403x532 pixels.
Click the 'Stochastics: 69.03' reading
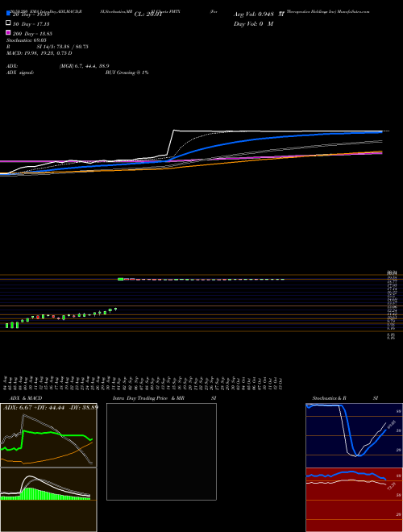point(27,40)
